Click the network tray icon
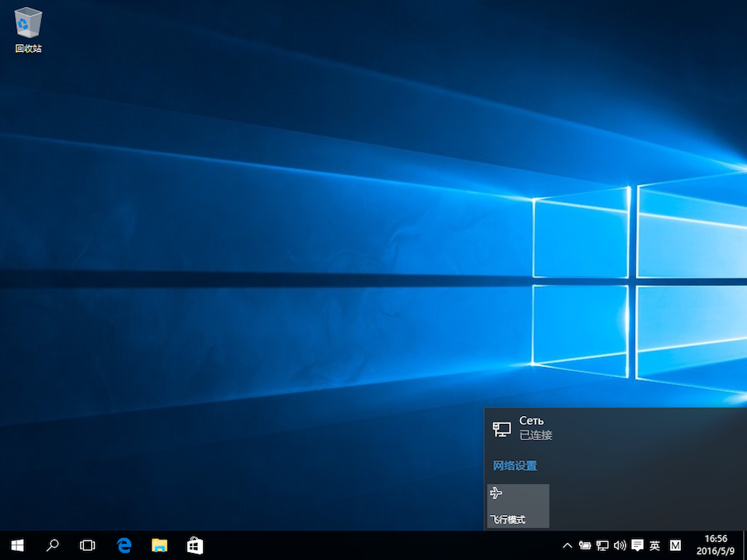Image resolution: width=747 pixels, height=560 pixels. (x=602, y=546)
